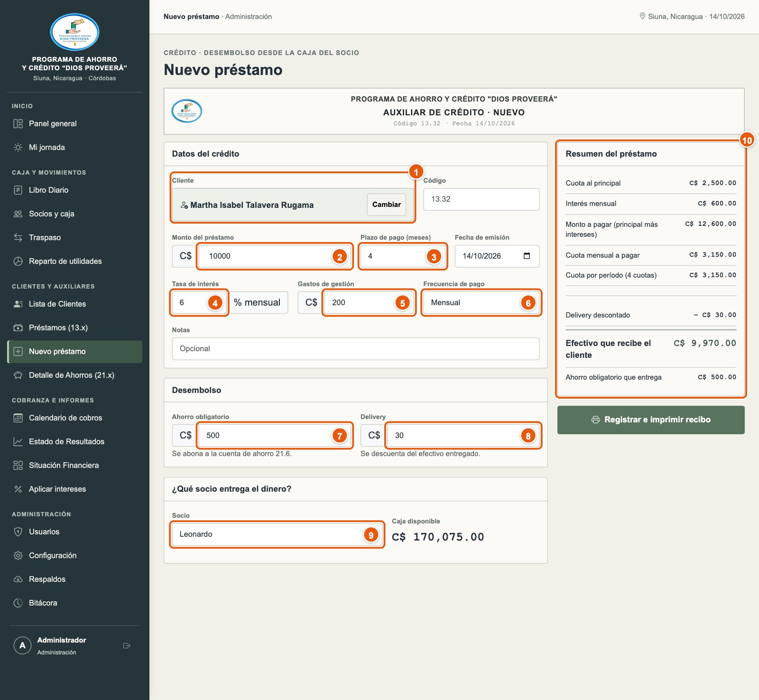Click the sidebar program logo
Viewport: 759px width, 700px height.
[74, 32]
